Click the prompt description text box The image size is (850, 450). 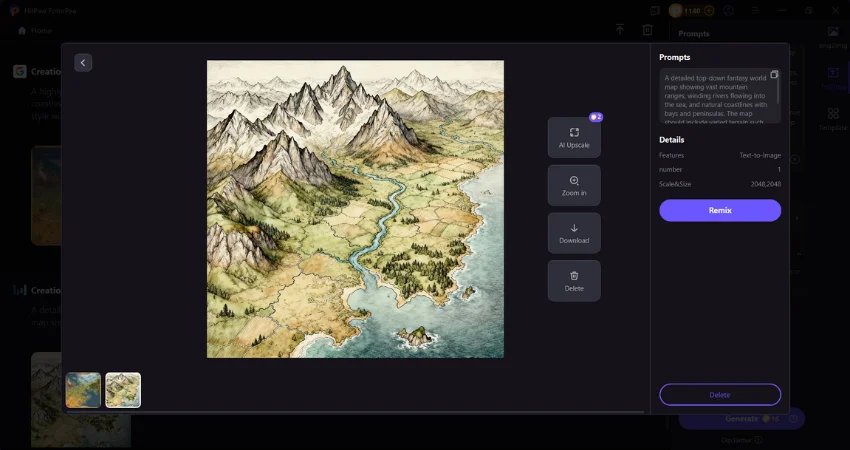pyautogui.click(x=720, y=96)
